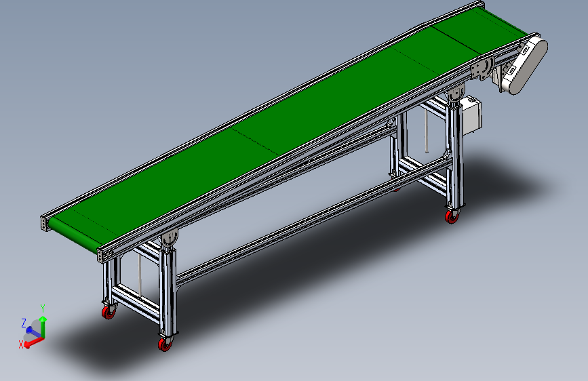Image resolution: width=588 pixels, height=381 pixels.
Task: Click the green Y axis arrow of triad
Action: coord(43,327)
